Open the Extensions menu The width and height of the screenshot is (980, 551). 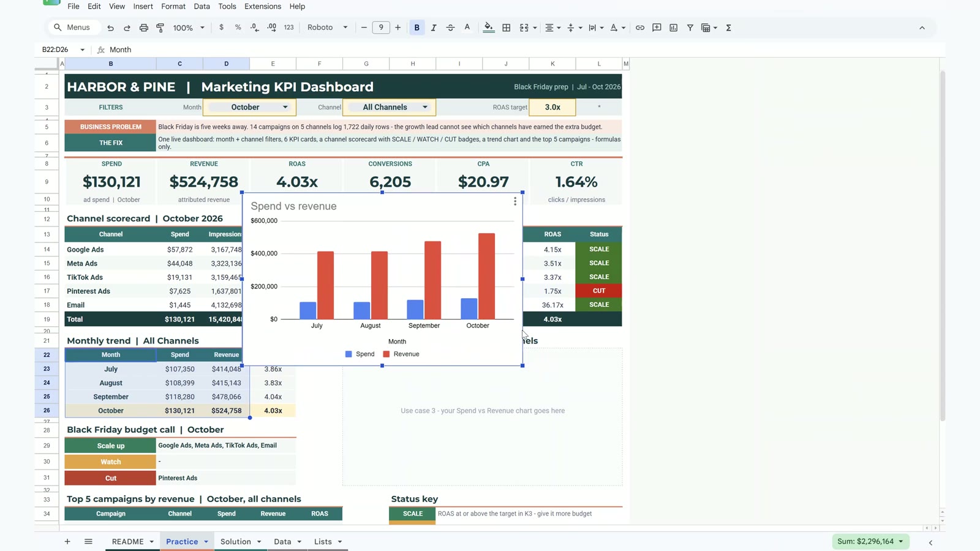click(x=263, y=6)
